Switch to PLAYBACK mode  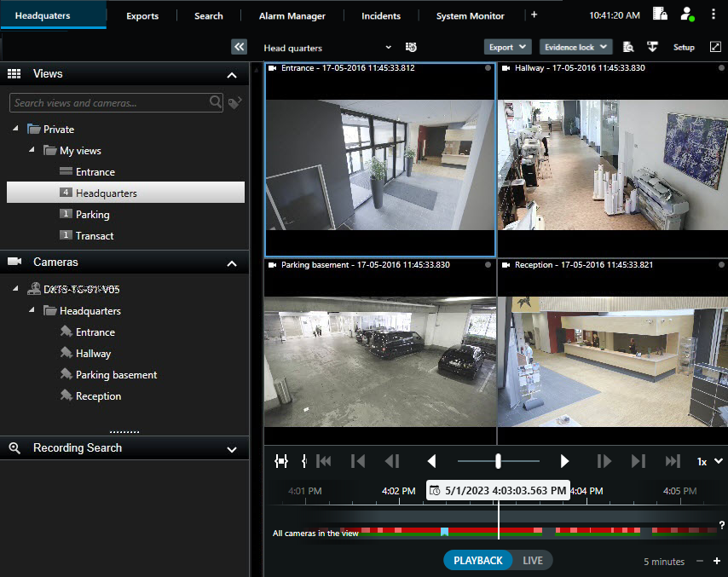pos(477,560)
